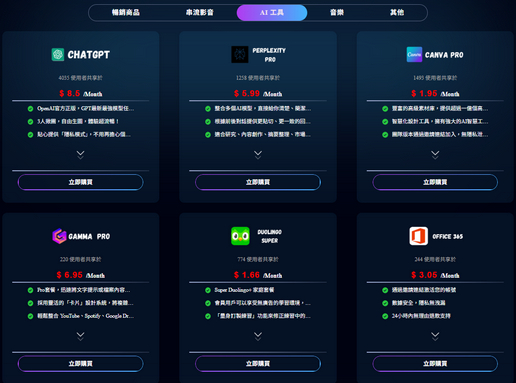Expand the Perplexity Pro details chevron
This screenshot has height=383, width=516.
coord(258,155)
